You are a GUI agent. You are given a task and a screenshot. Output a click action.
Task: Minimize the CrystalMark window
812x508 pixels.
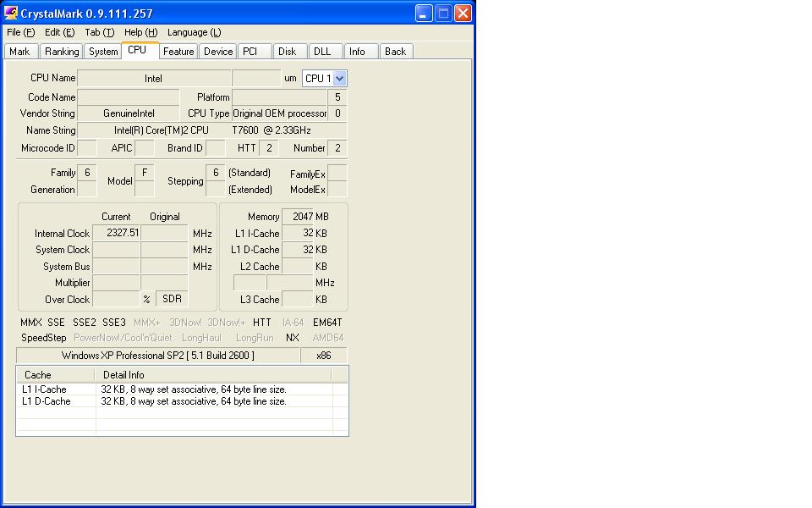point(424,13)
